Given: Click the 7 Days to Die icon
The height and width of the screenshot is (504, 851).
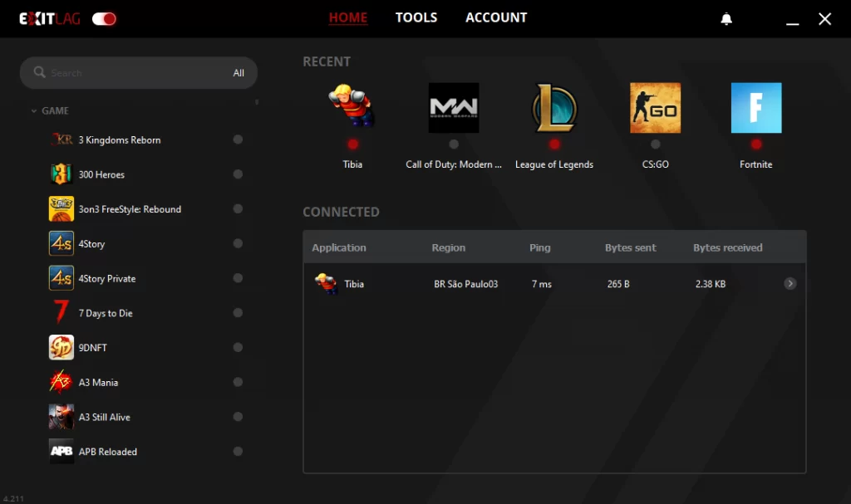Looking at the screenshot, I should coord(61,313).
